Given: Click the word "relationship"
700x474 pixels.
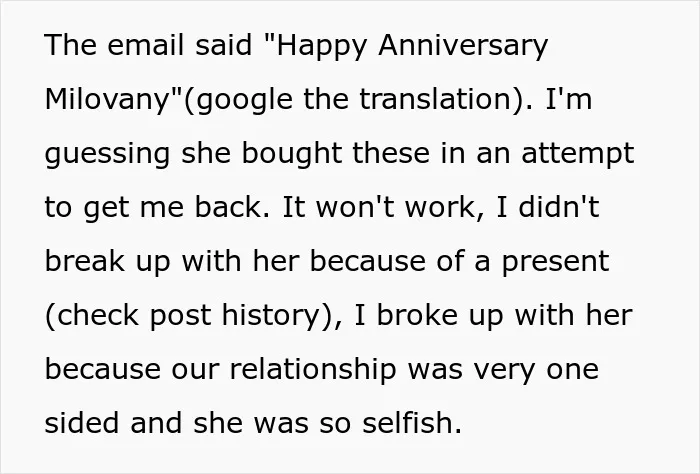Looking at the screenshot, I should [x=313, y=370].
